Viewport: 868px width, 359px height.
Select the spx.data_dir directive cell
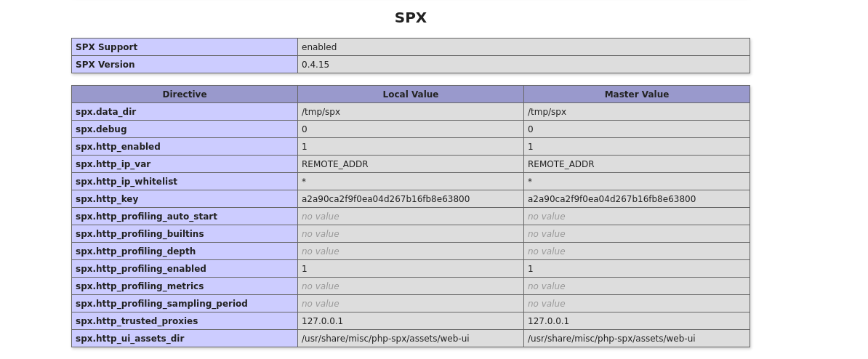click(106, 112)
